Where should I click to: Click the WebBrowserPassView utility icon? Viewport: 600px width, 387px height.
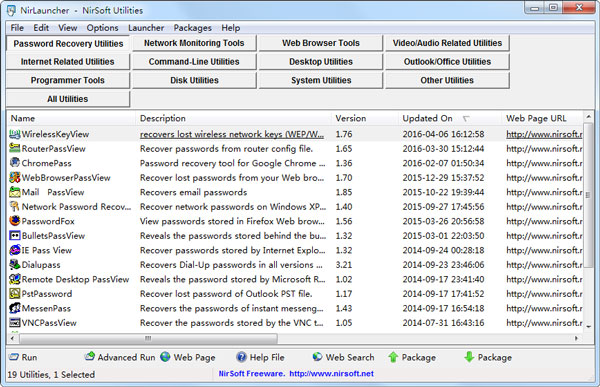coord(15,178)
